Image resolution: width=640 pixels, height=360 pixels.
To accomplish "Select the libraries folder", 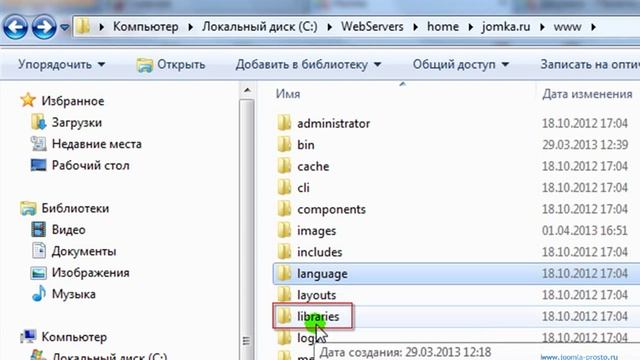I will [318, 316].
